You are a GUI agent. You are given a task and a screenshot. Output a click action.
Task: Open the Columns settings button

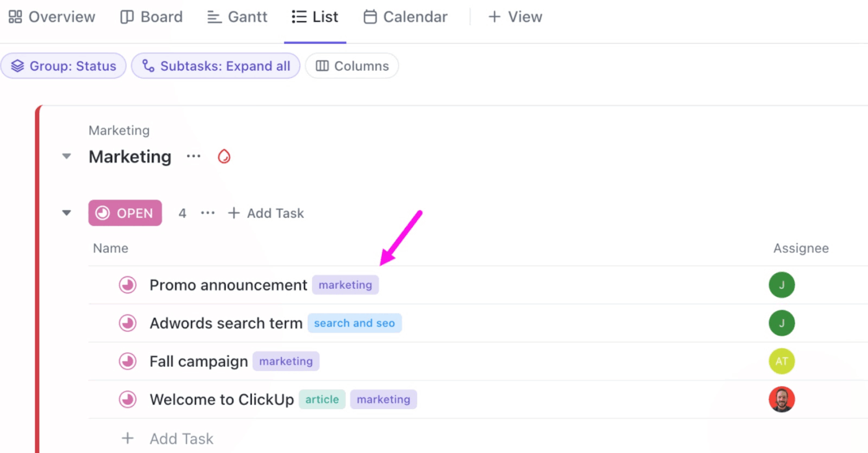[x=352, y=66]
